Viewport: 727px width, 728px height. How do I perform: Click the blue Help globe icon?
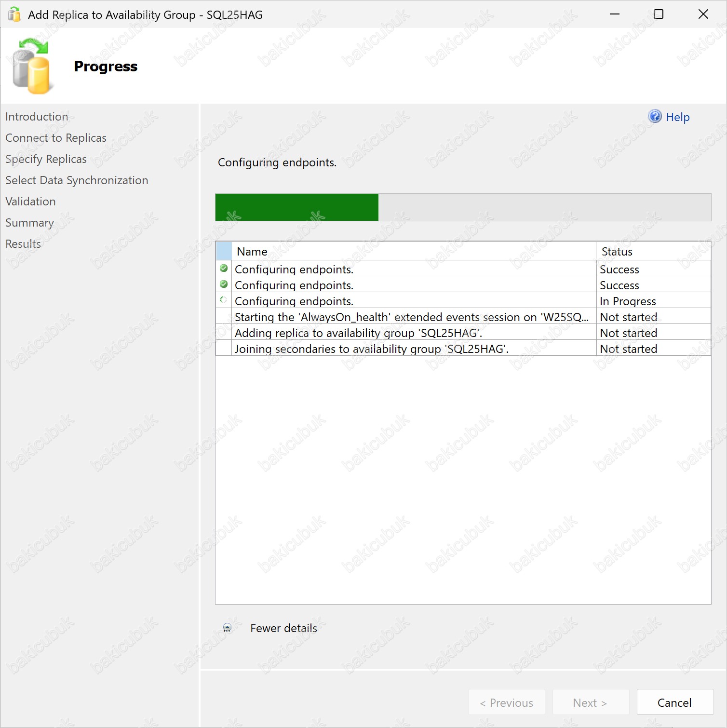click(x=655, y=116)
